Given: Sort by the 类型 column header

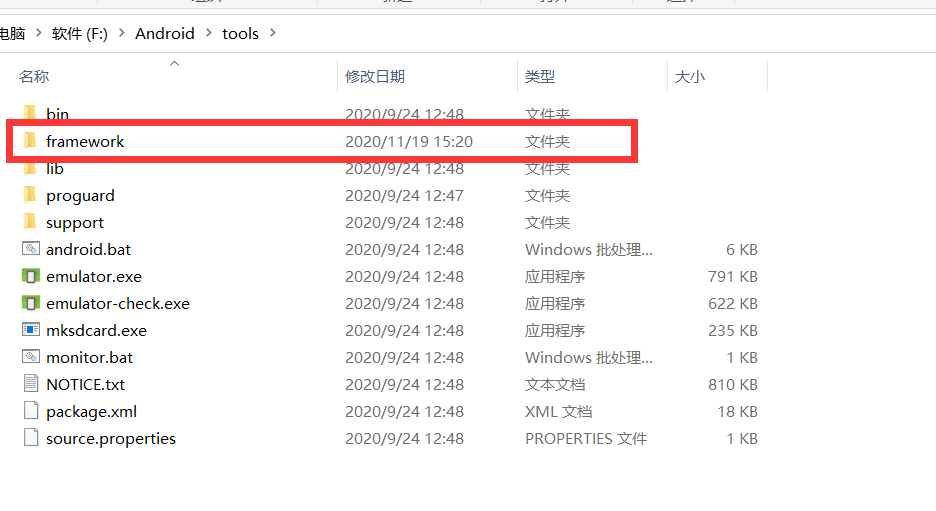Looking at the screenshot, I should tap(540, 76).
